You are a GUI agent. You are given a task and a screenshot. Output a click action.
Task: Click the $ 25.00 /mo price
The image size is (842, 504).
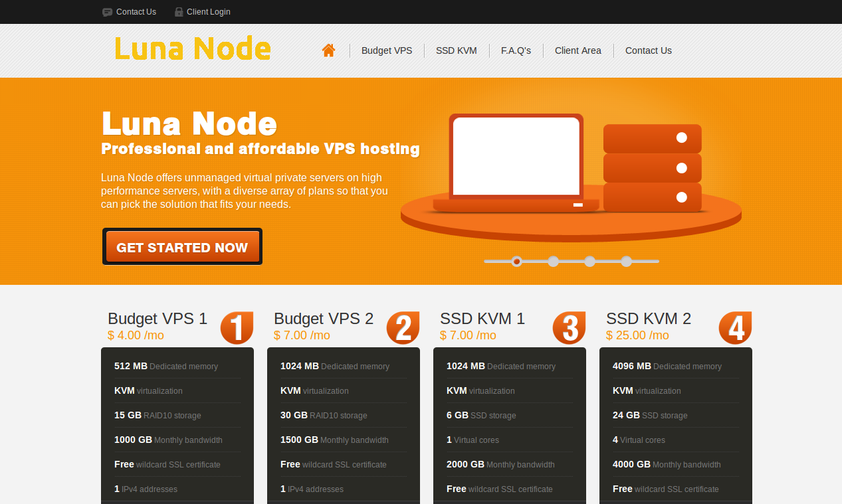tap(637, 335)
